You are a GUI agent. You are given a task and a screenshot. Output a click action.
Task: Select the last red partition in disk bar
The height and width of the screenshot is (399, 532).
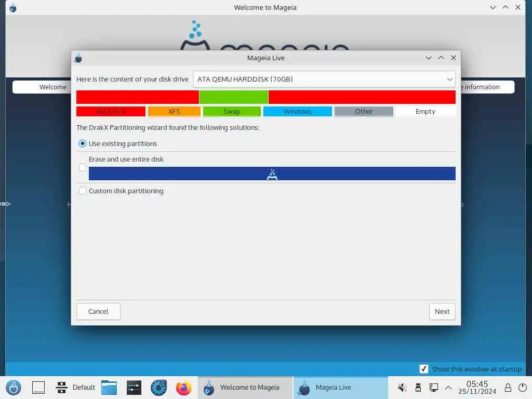tap(362, 97)
